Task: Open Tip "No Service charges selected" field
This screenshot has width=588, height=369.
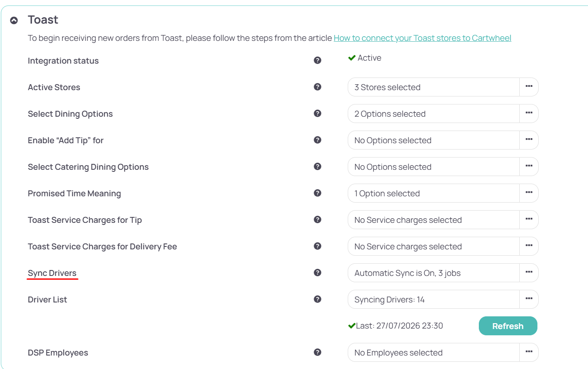Action: [x=434, y=220]
